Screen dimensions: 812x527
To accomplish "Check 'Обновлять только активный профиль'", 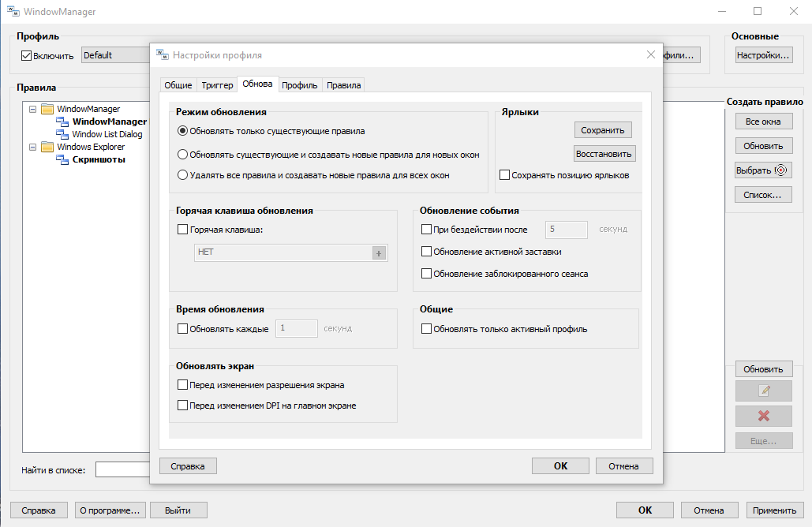I will coord(426,329).
